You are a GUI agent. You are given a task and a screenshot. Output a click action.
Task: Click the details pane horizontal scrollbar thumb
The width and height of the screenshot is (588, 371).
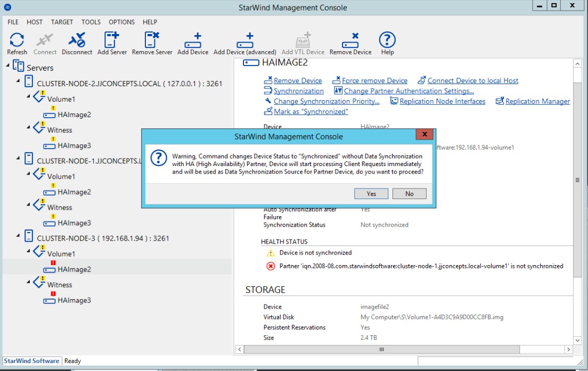[x=382, y=349]
